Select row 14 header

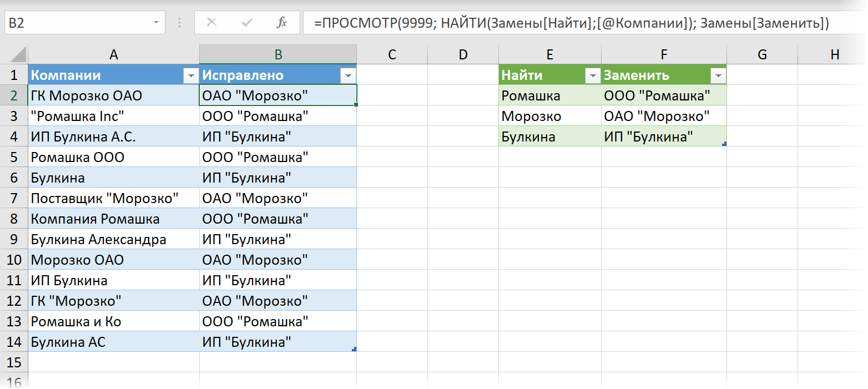pos(14,342)
